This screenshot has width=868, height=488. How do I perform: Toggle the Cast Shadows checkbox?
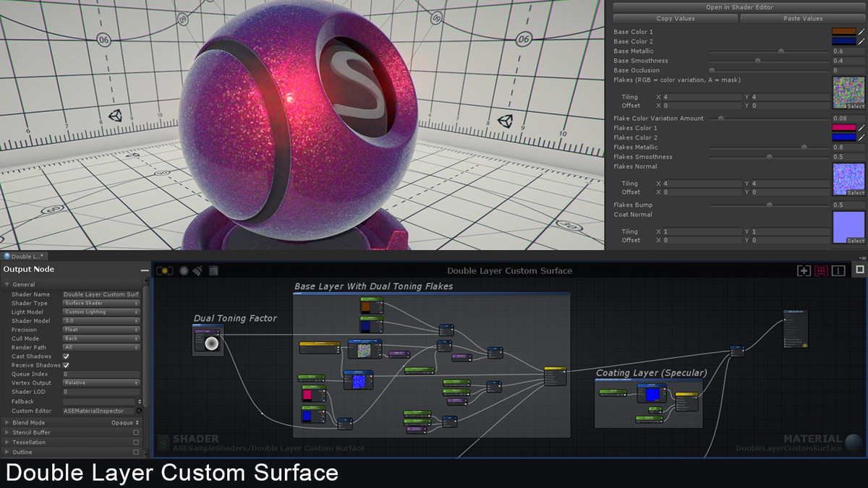pyautogui.click(x=66, y=356)
